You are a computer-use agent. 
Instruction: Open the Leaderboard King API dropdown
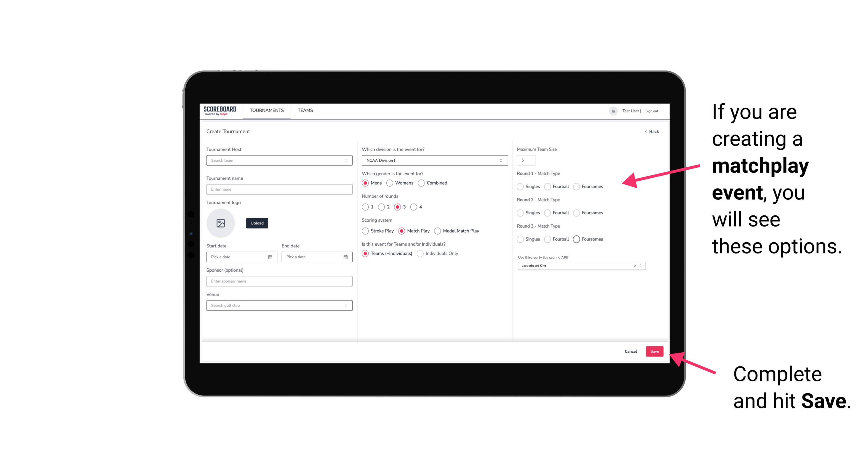640,265
